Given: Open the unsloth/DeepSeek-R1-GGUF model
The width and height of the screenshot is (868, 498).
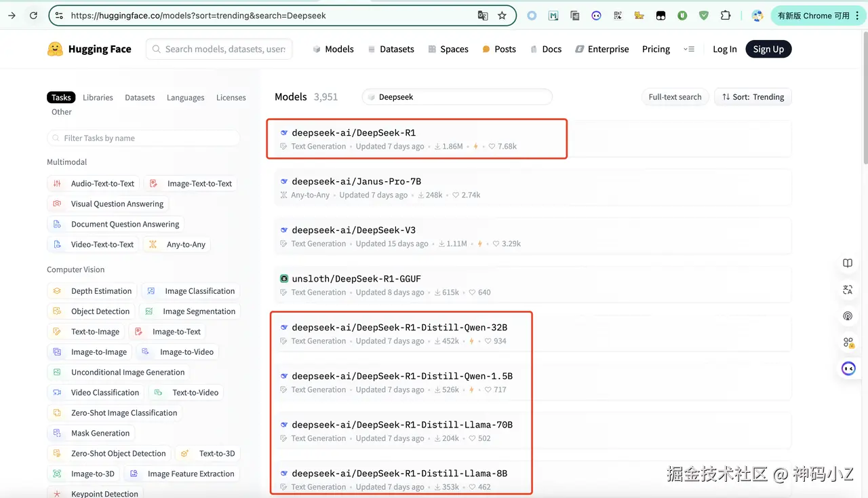Looking at the screenshot, I should [533, 286].
